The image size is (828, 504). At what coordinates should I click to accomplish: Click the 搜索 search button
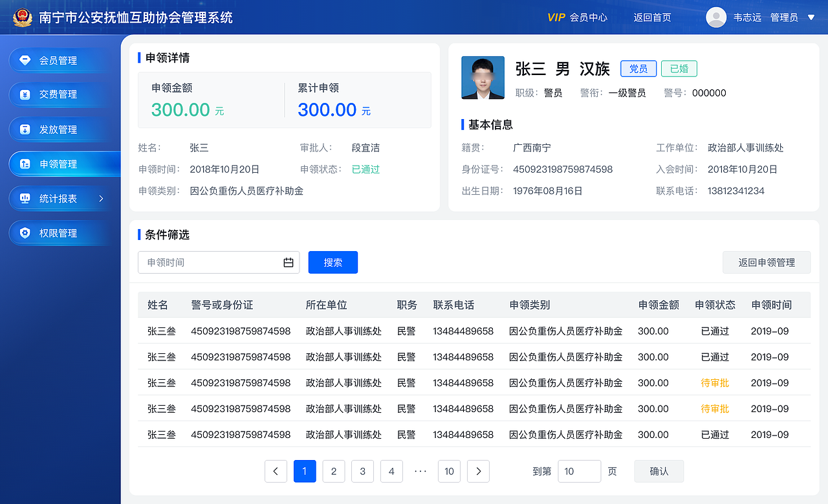[332, 262]
